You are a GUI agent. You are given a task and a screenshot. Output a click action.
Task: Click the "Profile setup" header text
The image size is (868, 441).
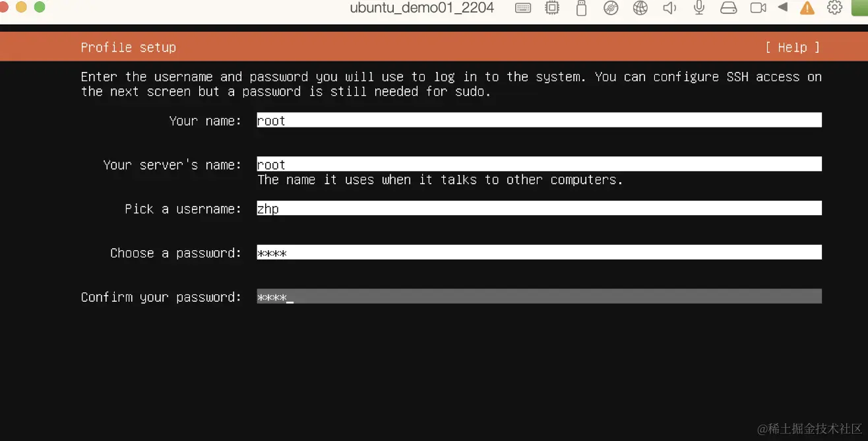pos(129,48)
